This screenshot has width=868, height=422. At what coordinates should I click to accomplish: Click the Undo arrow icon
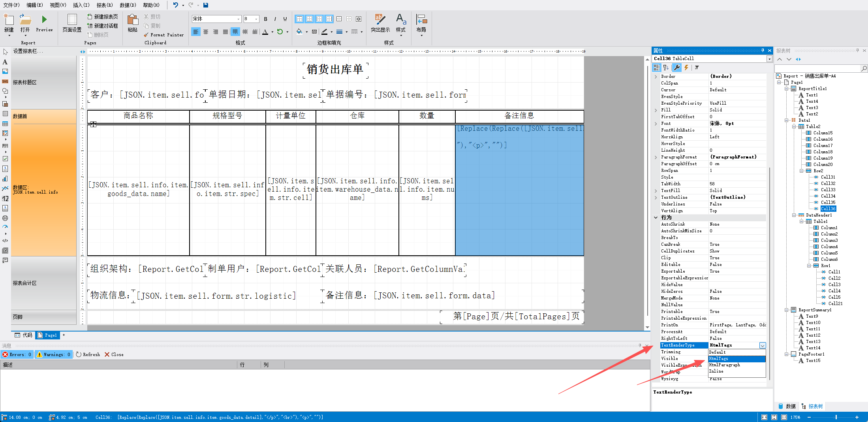[x=175, y=5]
